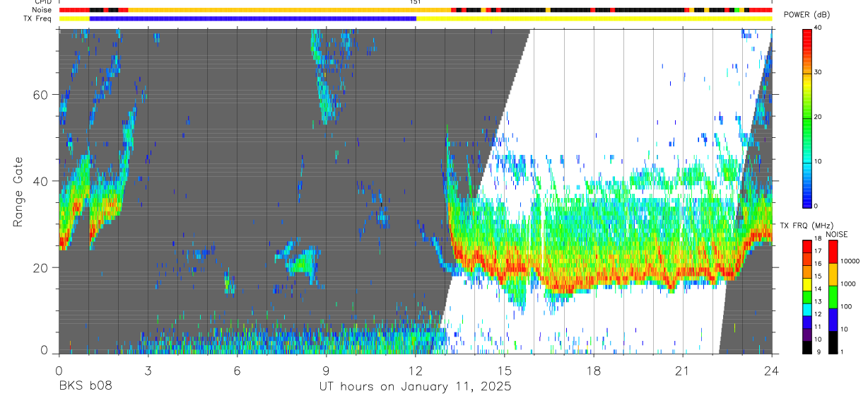
Task: Click the blue 11–12 MHz TX FRQ swatch
Action: pos(807,321)
